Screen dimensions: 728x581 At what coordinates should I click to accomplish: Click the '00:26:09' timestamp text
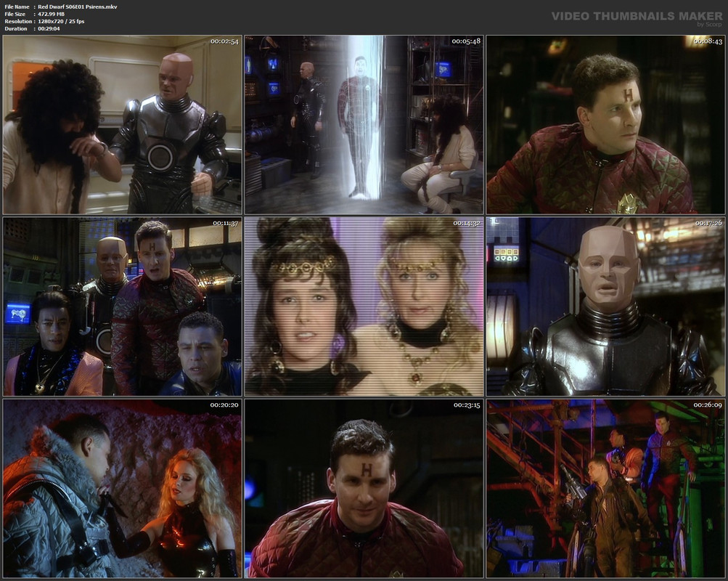708,405
